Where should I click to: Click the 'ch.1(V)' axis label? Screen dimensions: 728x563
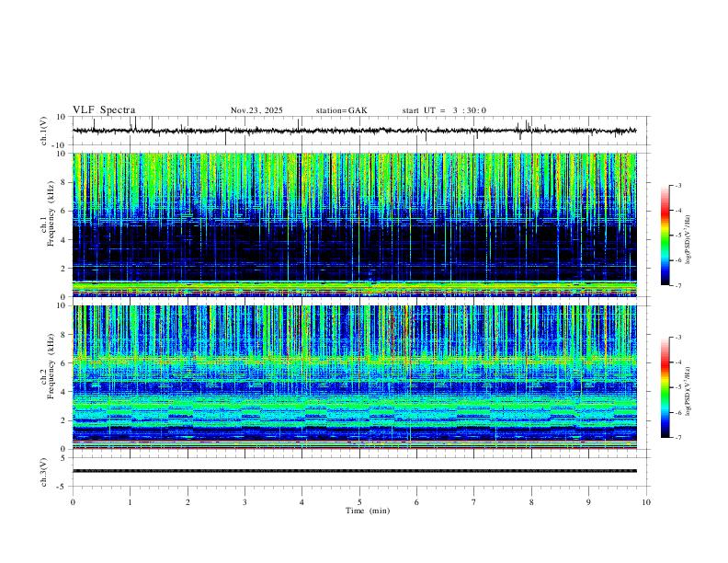tap(44, 131)
